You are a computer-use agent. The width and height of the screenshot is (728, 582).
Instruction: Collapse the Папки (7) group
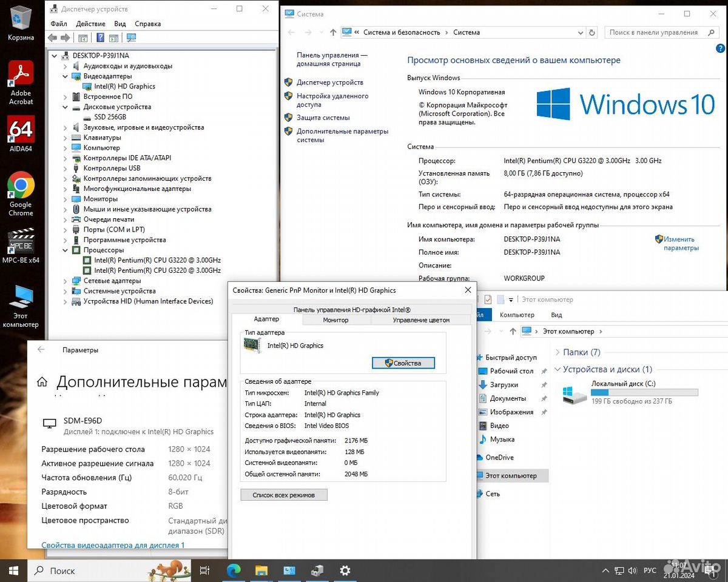pyautogui.click(x=558, y=352)
